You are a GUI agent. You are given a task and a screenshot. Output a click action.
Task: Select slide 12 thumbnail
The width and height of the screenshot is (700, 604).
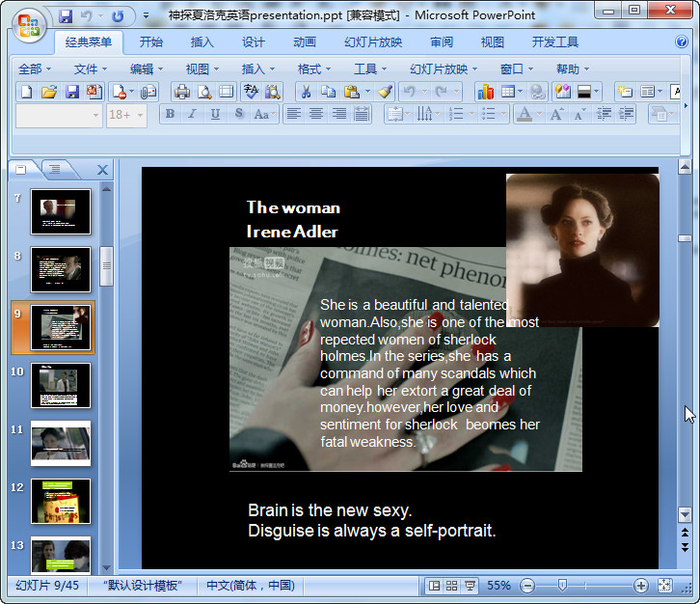tap(61, 502)
